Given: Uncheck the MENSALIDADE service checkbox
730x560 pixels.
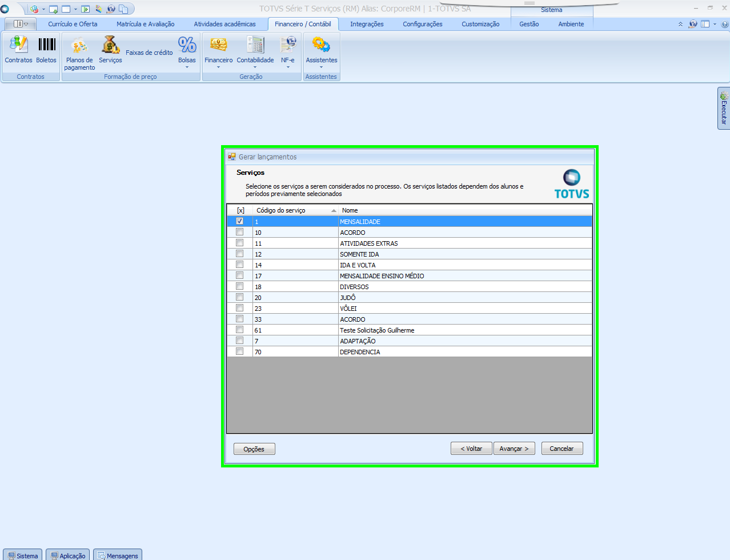Looking at the screenshot, I should click(240, 221).
